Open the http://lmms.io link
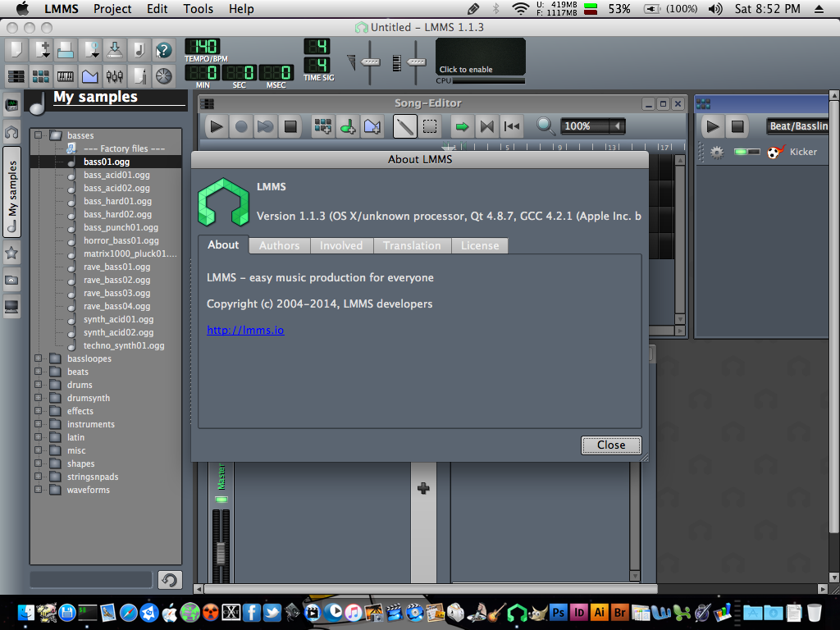The height and width of the screenshot is (630, 840). coord(245,330)
